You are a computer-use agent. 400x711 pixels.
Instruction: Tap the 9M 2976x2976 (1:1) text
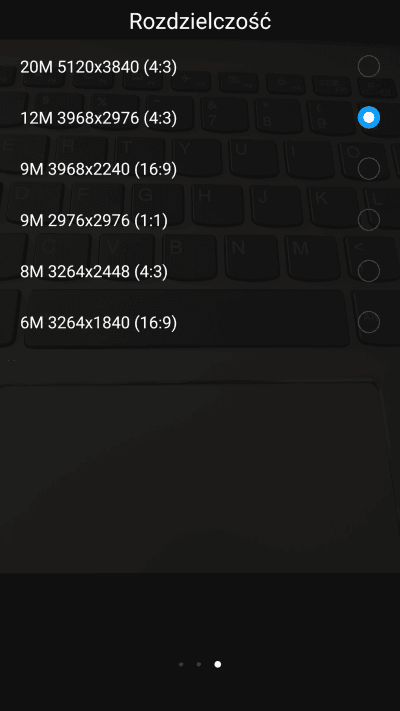[94, 221]
